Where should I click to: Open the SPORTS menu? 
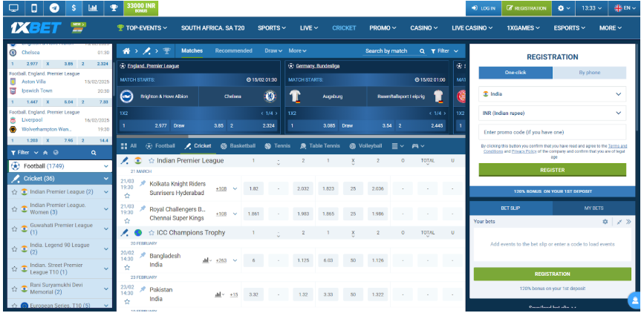click(271, 28)
